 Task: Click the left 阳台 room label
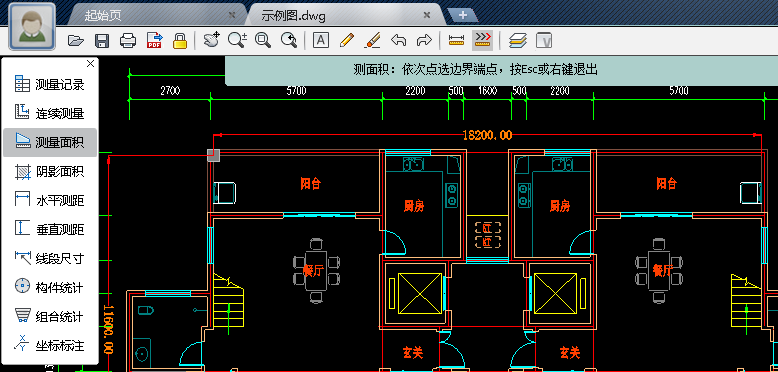pyautogui.click(x=311, y=184)
